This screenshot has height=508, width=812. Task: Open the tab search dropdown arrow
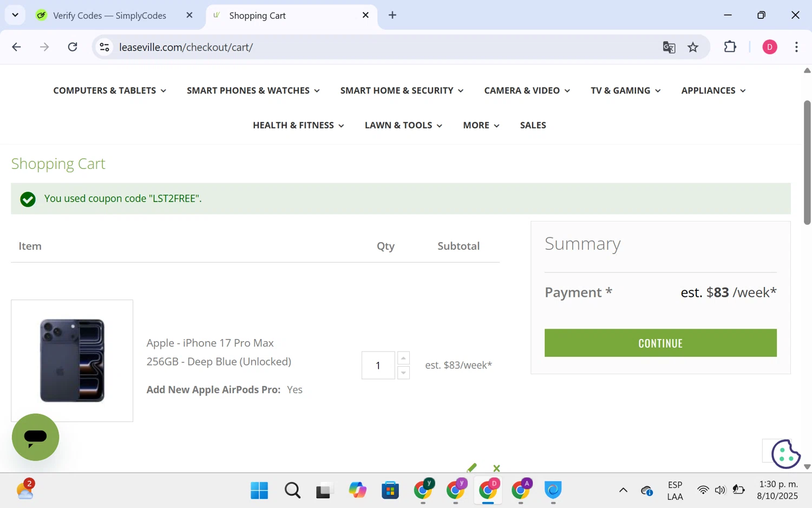coord(15,15)
